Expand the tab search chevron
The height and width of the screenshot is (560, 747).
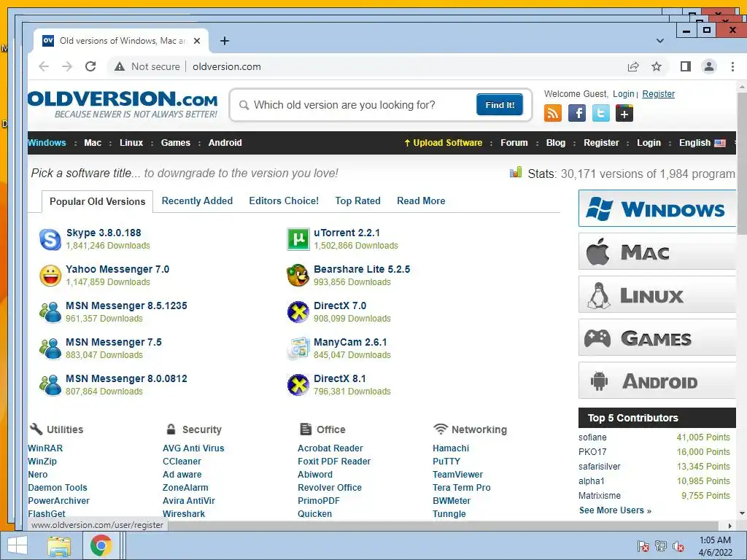tap(659, 41)
